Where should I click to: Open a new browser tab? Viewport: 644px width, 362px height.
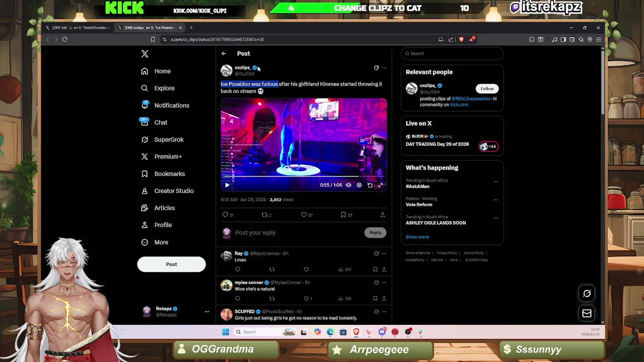coord(191,28)
